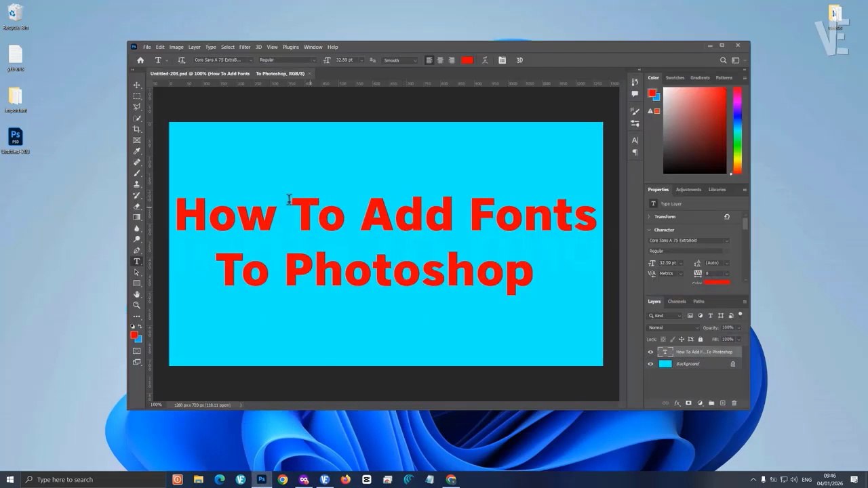This screenshot has height=488, width=868.
Task: Go to Photoshop Home screen icon
Action: coord(140,60)
